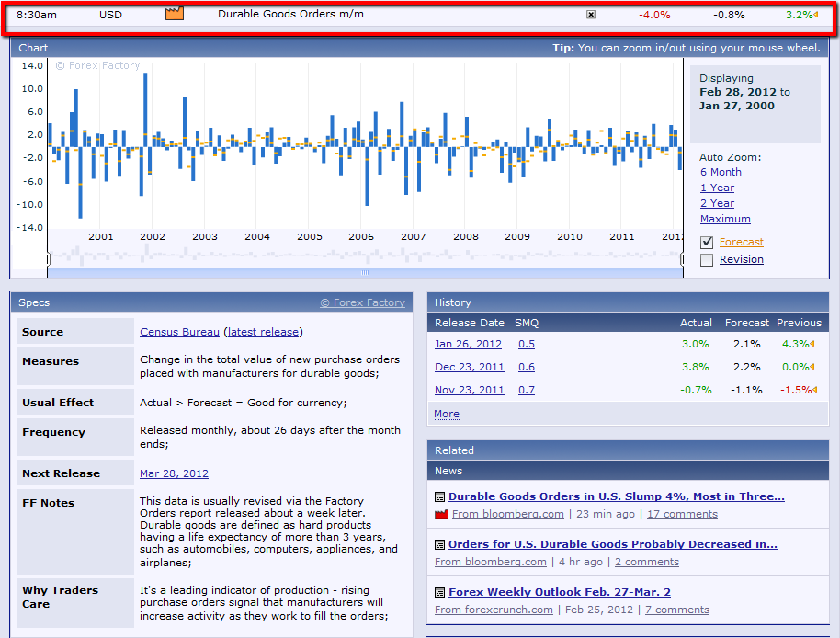Set chart auto zoom to 1 Year
The image size is (840, 638).
click(717, 188)
